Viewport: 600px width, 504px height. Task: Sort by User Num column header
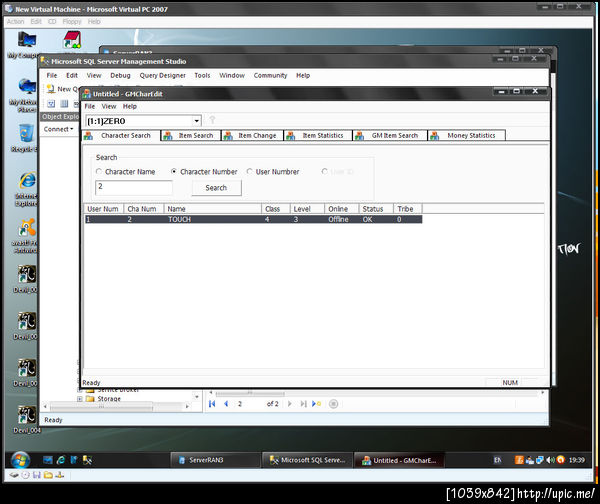pos(103,209)
